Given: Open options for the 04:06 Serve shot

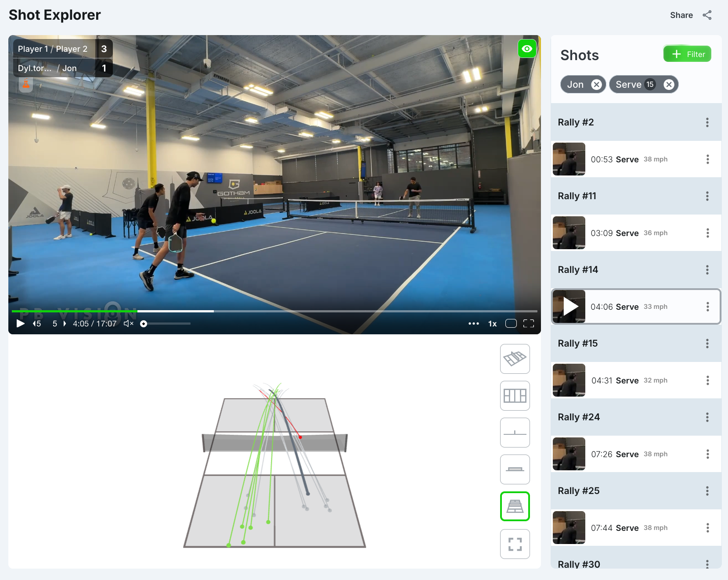Looking at the screenshot, I should click(707, 307).
